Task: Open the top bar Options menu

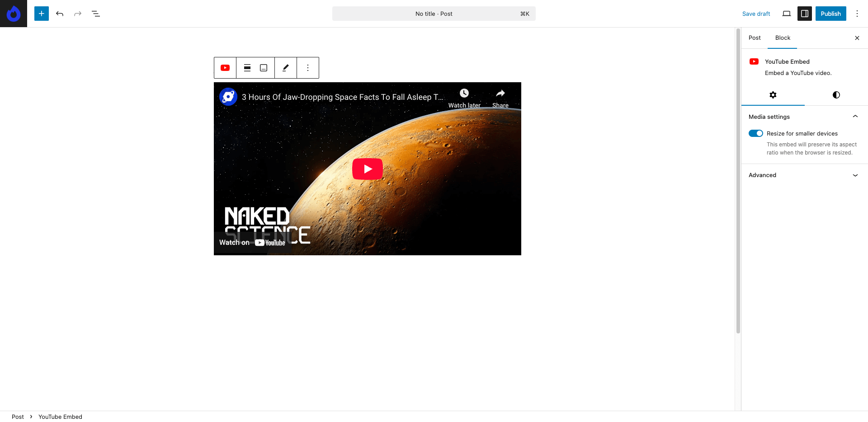Action: (x=857, y=14)
